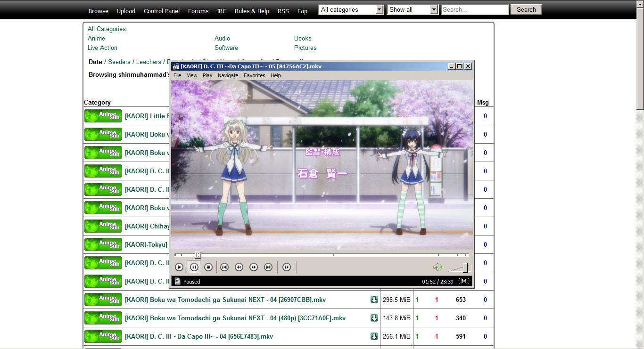Open the Navigate menu in player
The width and height of the screenshot is (644, 349).
tap(228, 75)
